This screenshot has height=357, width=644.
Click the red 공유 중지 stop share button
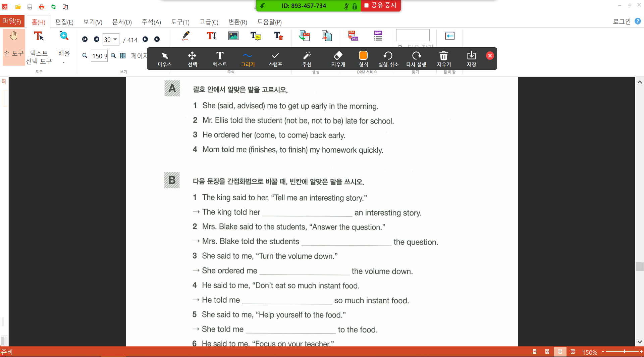381,5
